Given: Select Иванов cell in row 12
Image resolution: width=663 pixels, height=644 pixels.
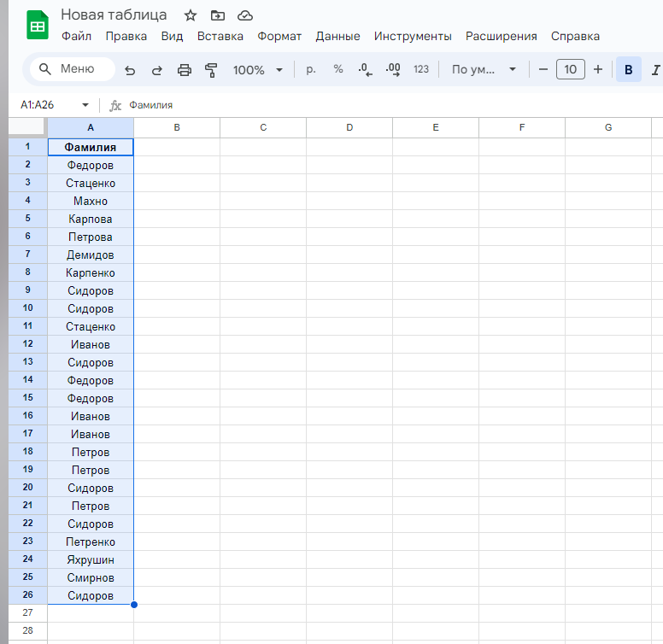Looking at the screenshot, I should 91,344.
